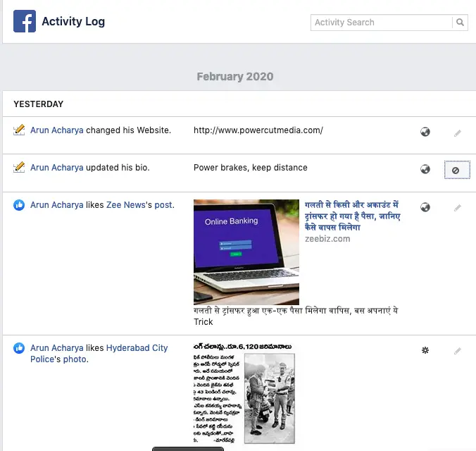Click the YESTERDAY section header

39,104
